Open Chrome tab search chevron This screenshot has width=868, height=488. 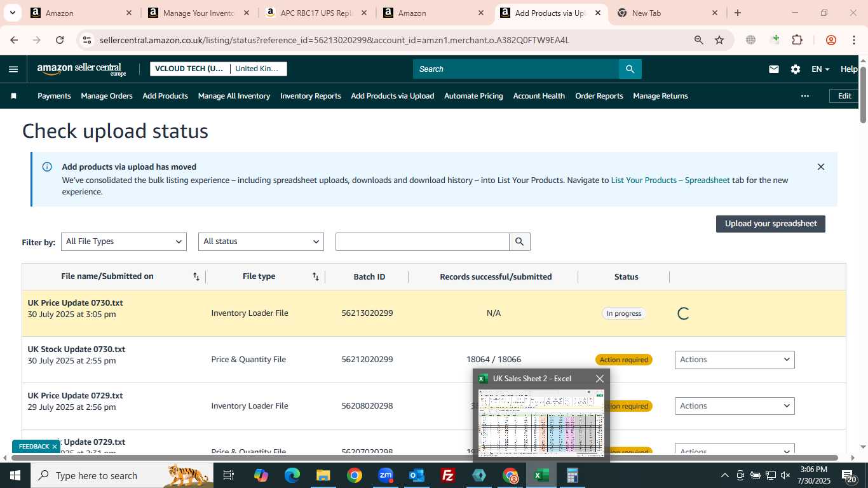12,13
